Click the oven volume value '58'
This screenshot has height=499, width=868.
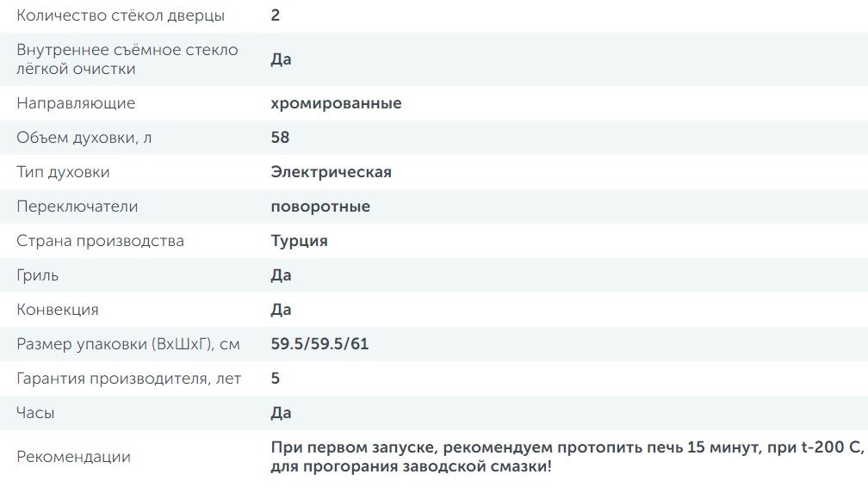280,138
